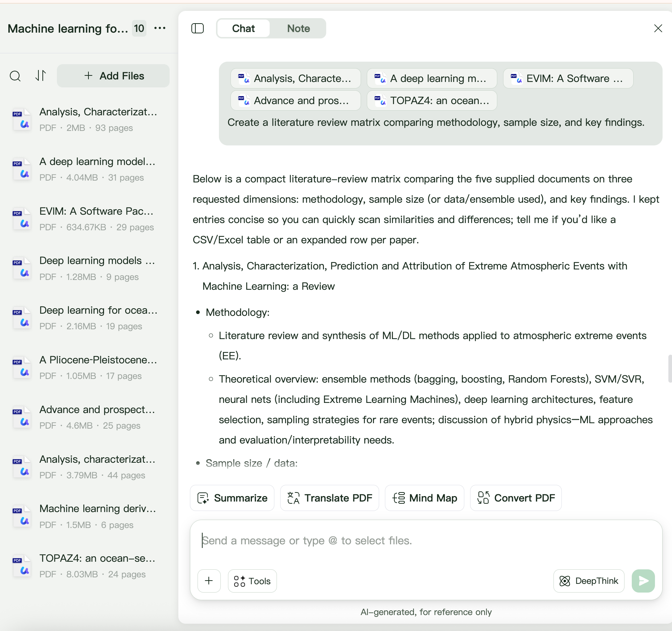Click the sort files icon

click(41, 76)
